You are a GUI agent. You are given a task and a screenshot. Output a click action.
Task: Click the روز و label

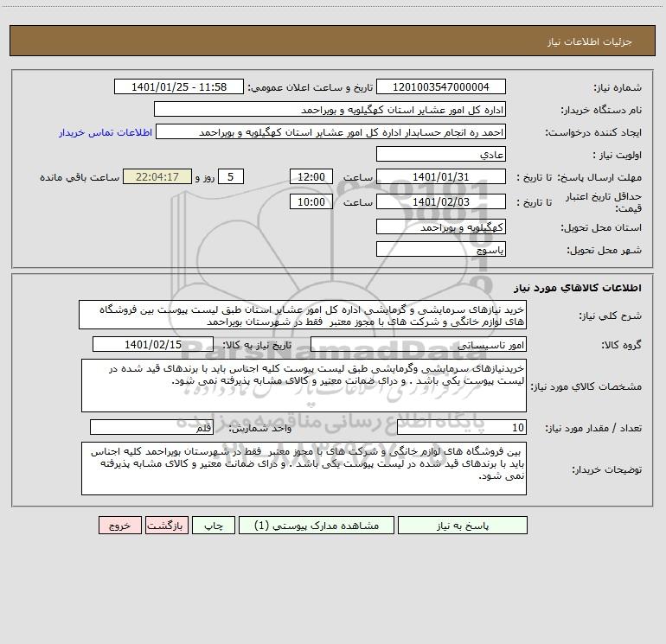pyautogui.click(x=205, y=177)
